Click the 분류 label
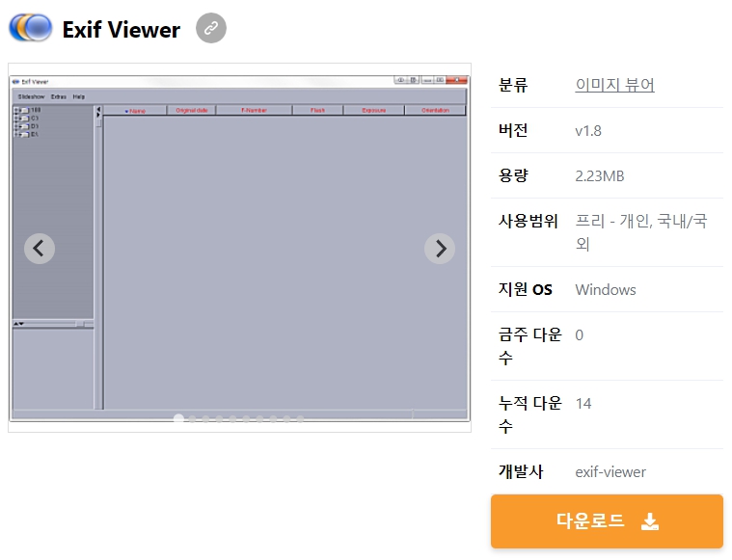 tap(513, 85)
